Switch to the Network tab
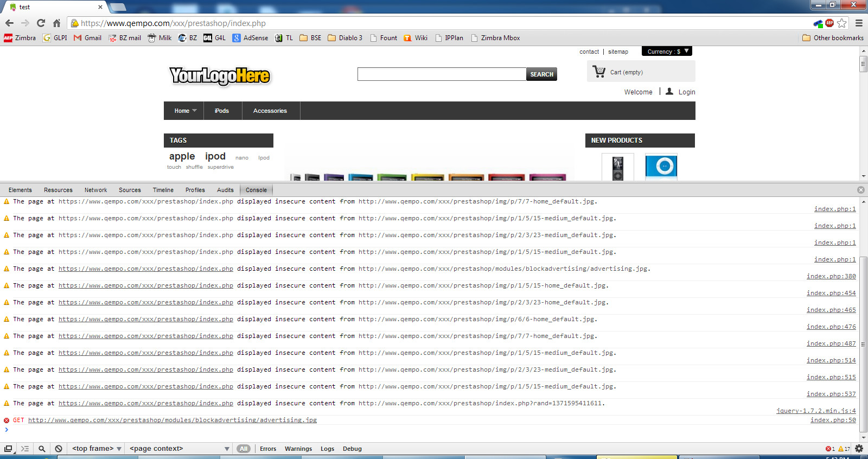Viewport: 868px width, 459px height. pos(95,190)
